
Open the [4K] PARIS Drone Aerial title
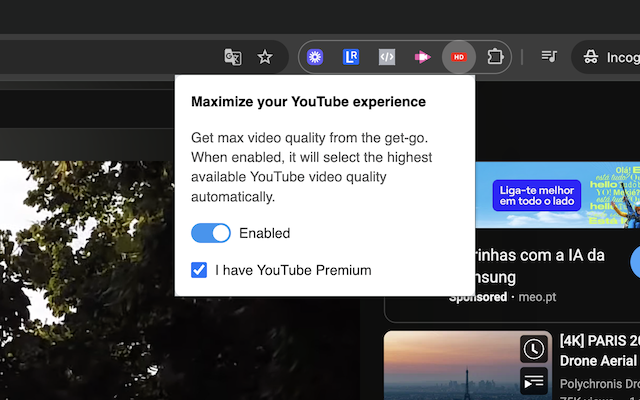pyautogui.click(x=600, y=350)
